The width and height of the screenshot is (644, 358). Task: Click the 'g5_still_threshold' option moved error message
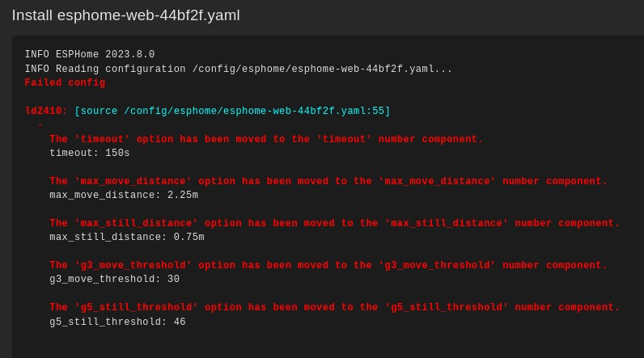pos(334,308)
